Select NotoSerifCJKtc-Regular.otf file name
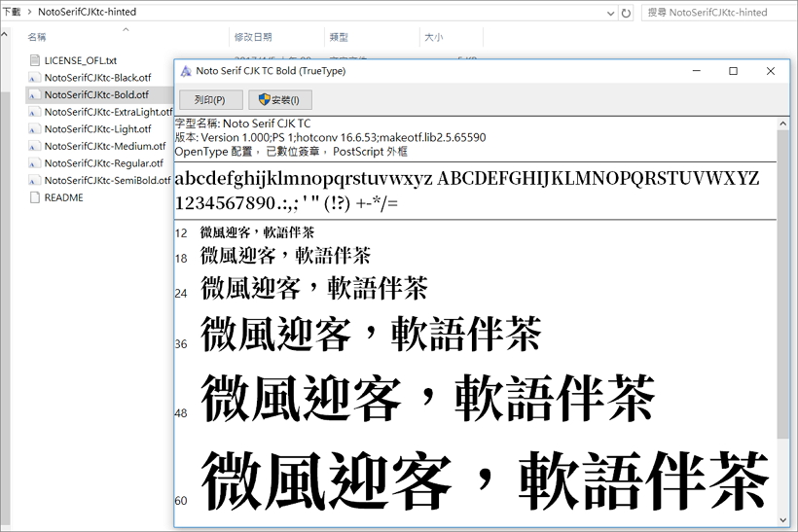The height and width of the screenshot is (532, 798). pos(104,163)
